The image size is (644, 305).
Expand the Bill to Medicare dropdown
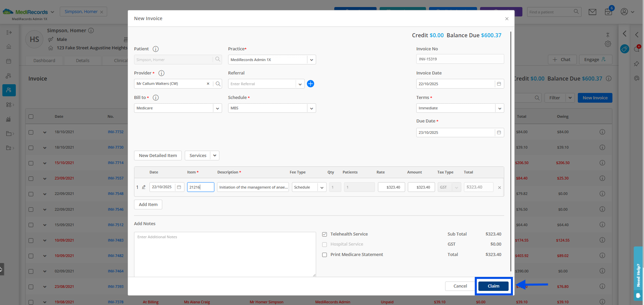tap(217, 108)
